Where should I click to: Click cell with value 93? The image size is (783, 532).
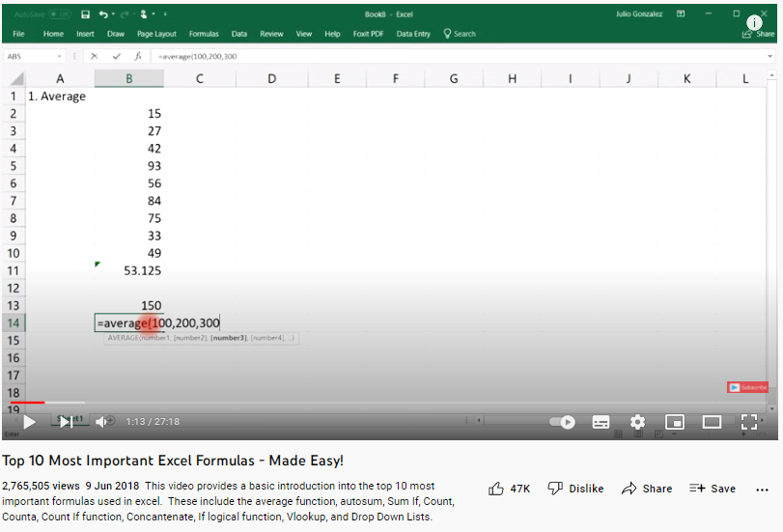click(128, 166)
